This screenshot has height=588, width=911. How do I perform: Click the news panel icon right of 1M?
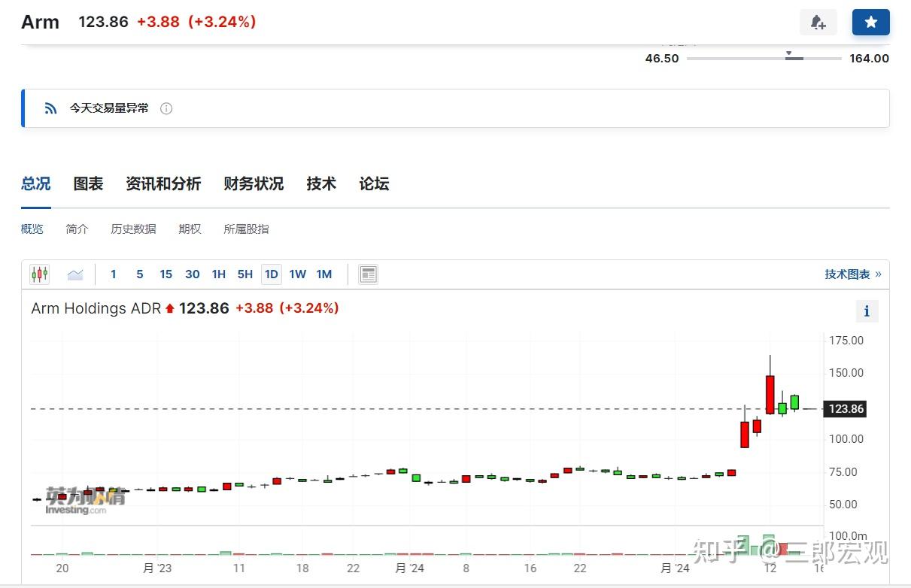368,274
